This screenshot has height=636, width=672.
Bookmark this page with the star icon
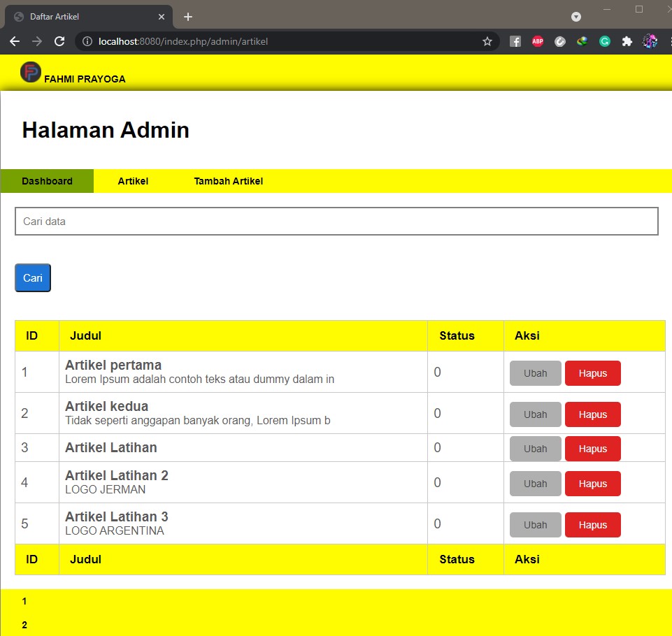(487, 41)
